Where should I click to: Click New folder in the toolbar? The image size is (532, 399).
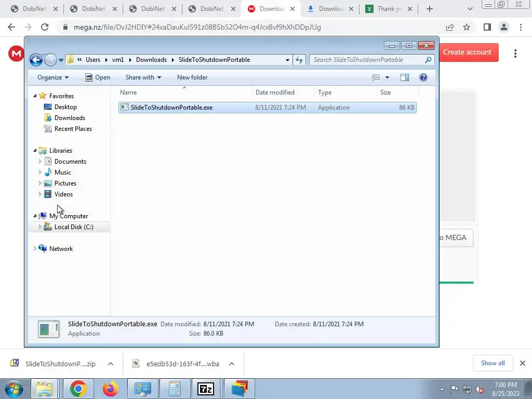pyautogui.click(x=192, y=77)
